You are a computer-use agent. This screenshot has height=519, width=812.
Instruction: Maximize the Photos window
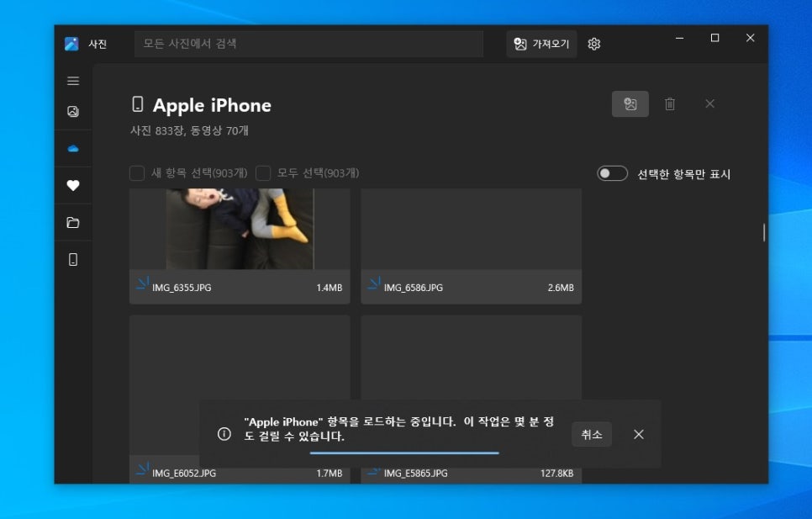pos(714,38)
